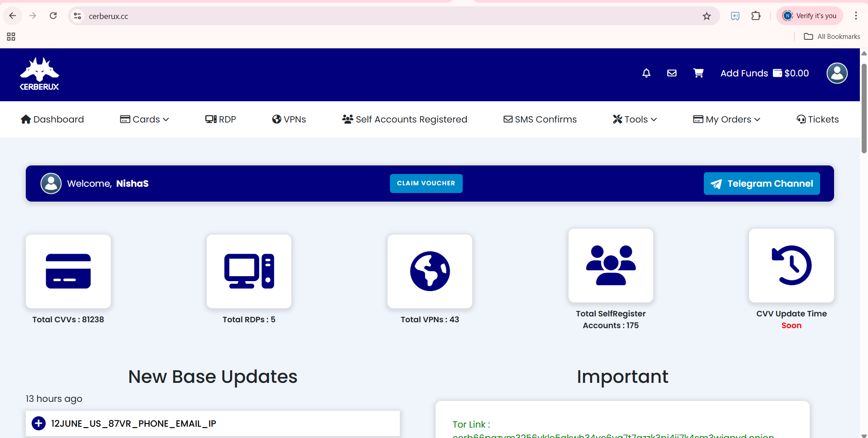
Task: Expand the 12JUNE_US_87VR_PHONE_EMAIL_IP plus icon
Action: 38,424
